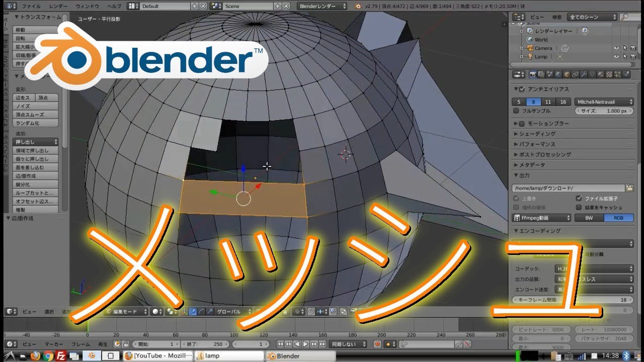Viewport: 644px width, 362px height.
Task: Open the 同期しない sync dropdown
Action: pos(348,344)
